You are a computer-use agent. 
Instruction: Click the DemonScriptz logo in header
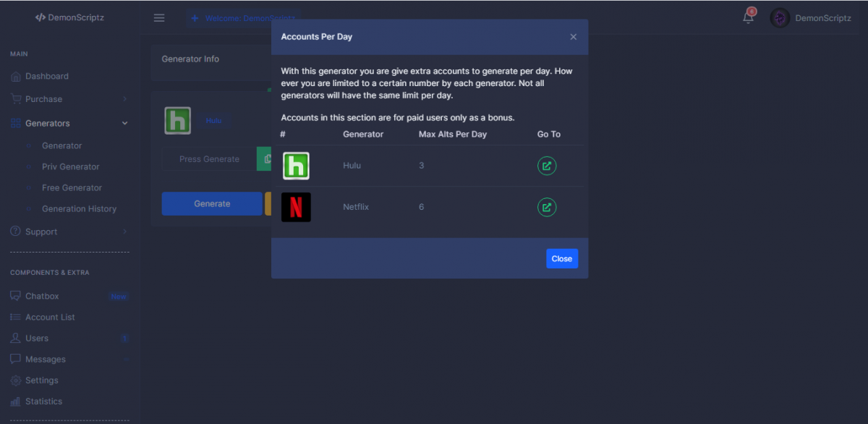[x=69, y=18]
